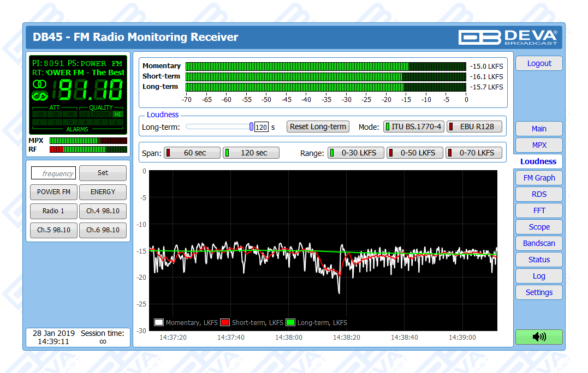Choose the 0-50 LKFS range
Viewport: 588px width, 373px height.
tap(414, 153)
